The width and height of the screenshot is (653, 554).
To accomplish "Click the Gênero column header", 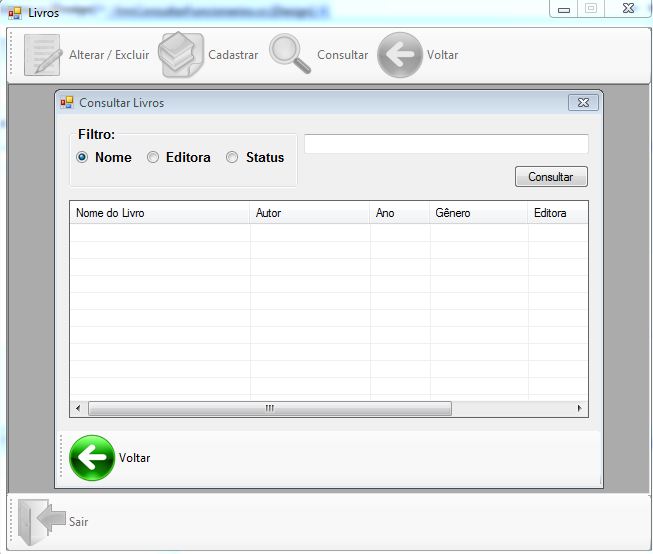I will coord(478,213).
